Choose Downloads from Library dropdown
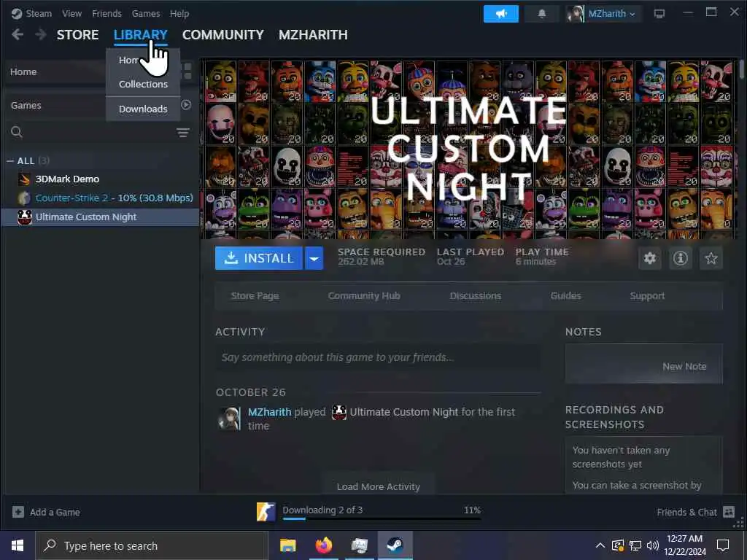747x560 pixels. coord(143,109)
